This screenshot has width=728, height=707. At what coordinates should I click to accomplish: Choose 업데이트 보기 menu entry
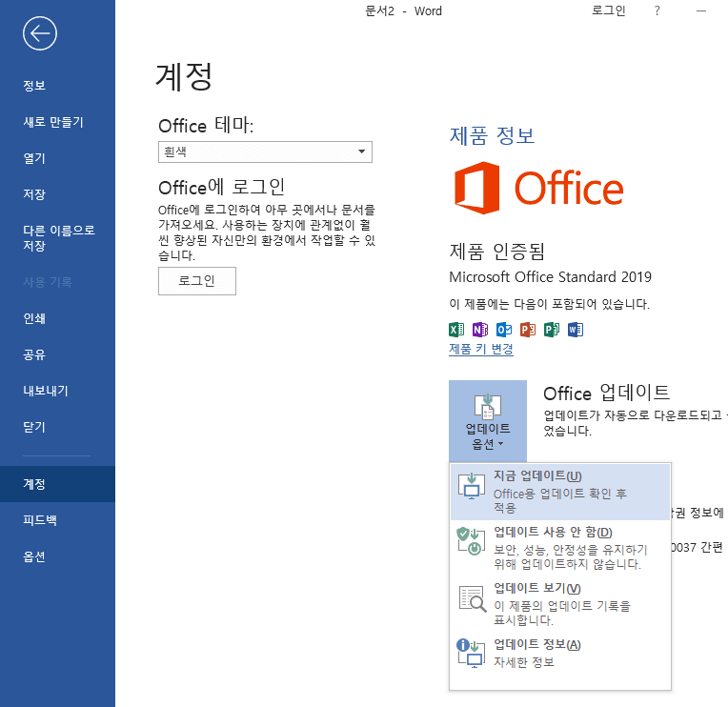tap(560, 604)
